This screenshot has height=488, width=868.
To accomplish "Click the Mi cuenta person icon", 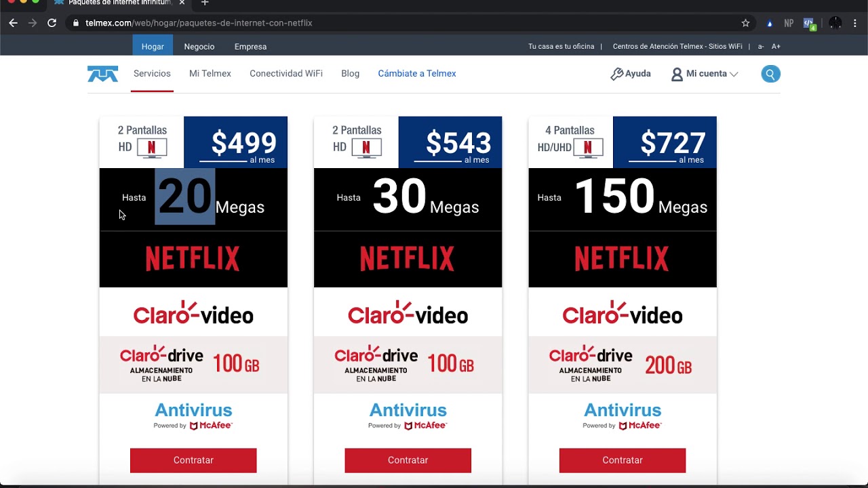I will (x=677, y=74).
